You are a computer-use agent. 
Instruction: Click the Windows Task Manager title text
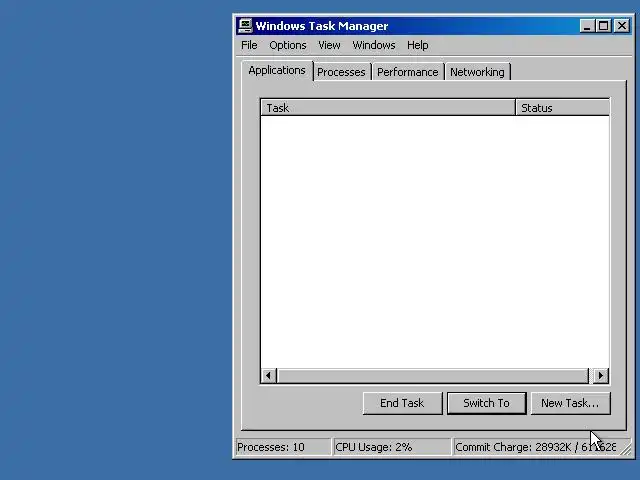pos(322,26)
